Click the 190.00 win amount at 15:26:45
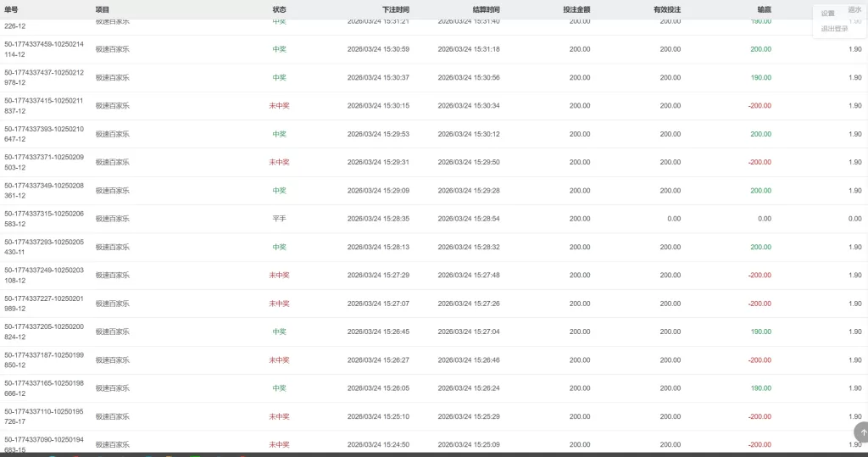The image size is (868, 457). pyautogui.click(x=760, y=332)
